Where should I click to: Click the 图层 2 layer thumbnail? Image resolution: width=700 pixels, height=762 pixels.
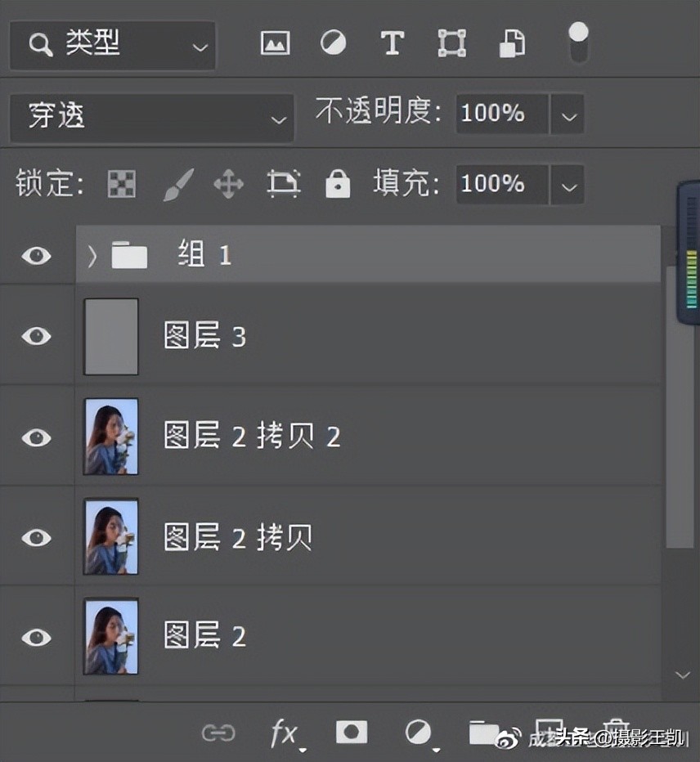110,636
